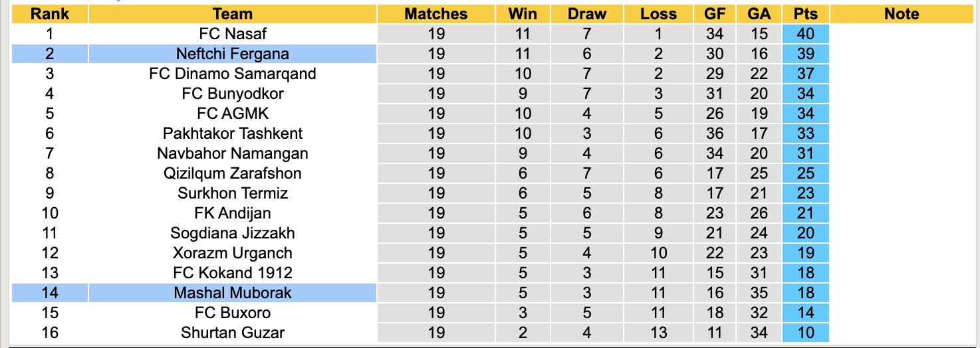The width and height of the screenshot is (980, 348).
Task: Click FC Nasaf's 40 points cell
Action: point(806,34)
